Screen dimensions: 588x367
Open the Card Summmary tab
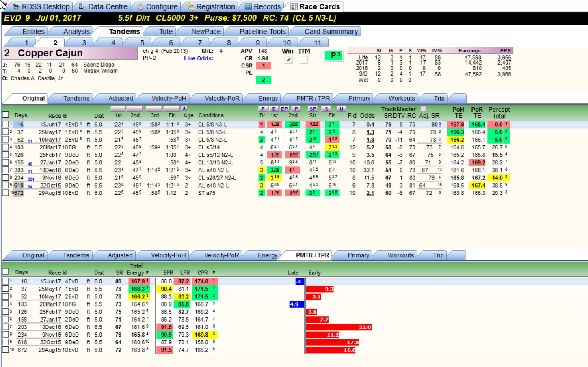click(x=331, y=31)
